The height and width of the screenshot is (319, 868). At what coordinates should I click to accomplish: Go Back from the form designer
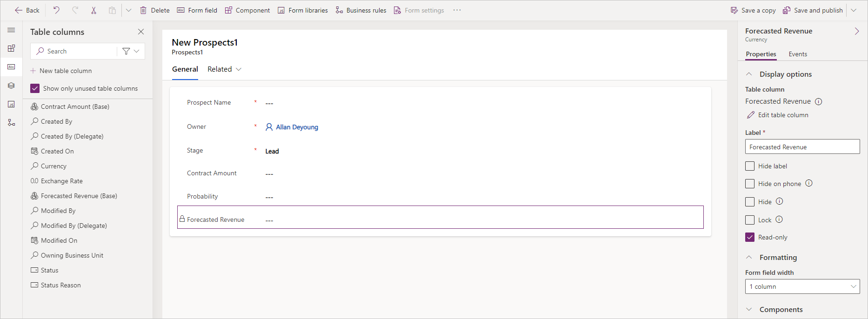tap(27, 10)
